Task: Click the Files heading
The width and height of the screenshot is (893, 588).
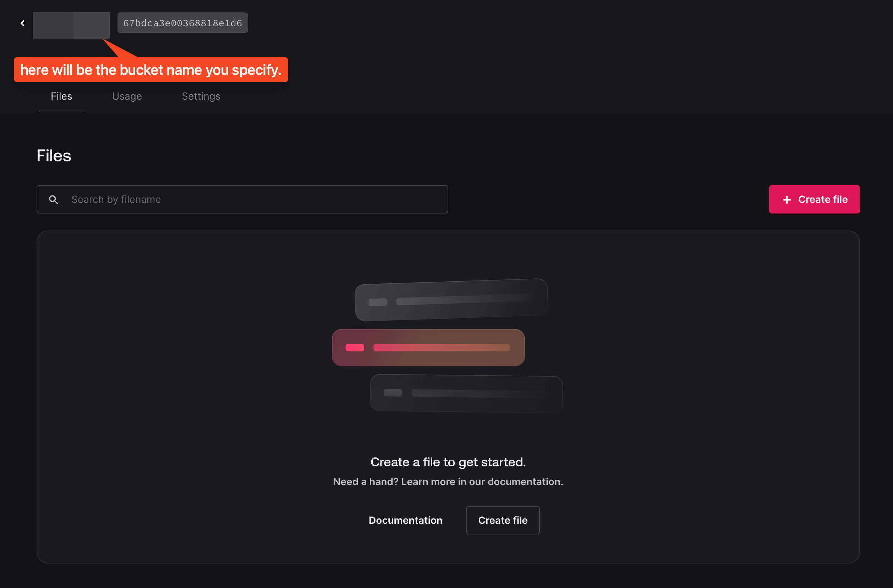Action: click(x=54, y=155)
